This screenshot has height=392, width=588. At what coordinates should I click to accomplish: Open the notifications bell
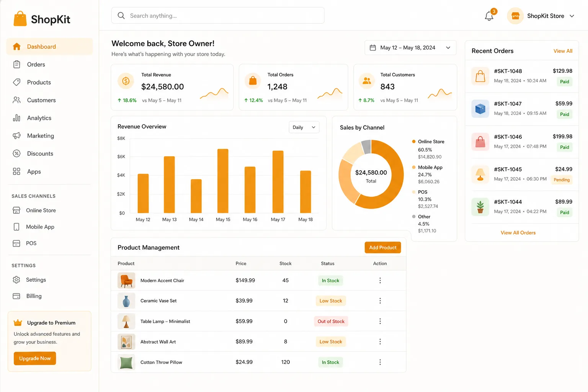(x=489, y=16)
